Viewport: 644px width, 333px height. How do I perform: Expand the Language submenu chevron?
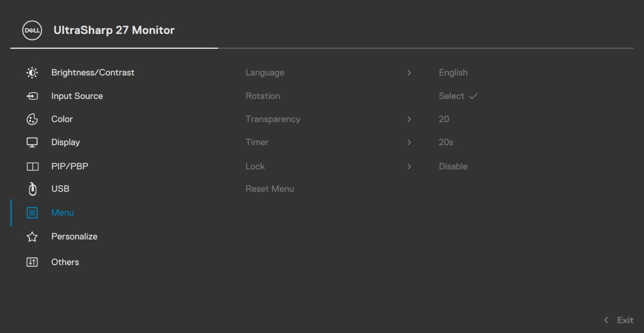coord(409,73)
